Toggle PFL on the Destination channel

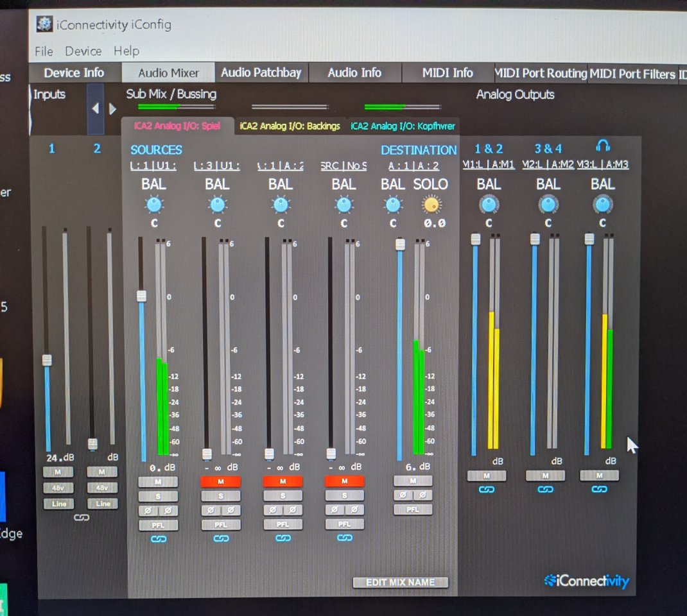click(413, 509)
